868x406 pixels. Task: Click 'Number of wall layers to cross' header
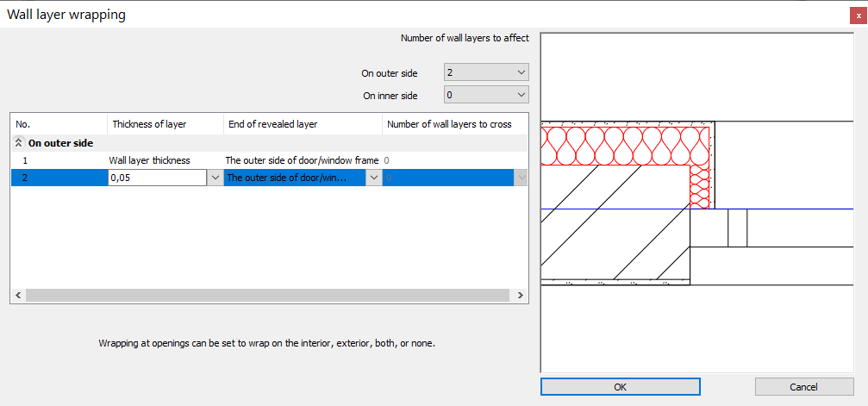point(455,124)
